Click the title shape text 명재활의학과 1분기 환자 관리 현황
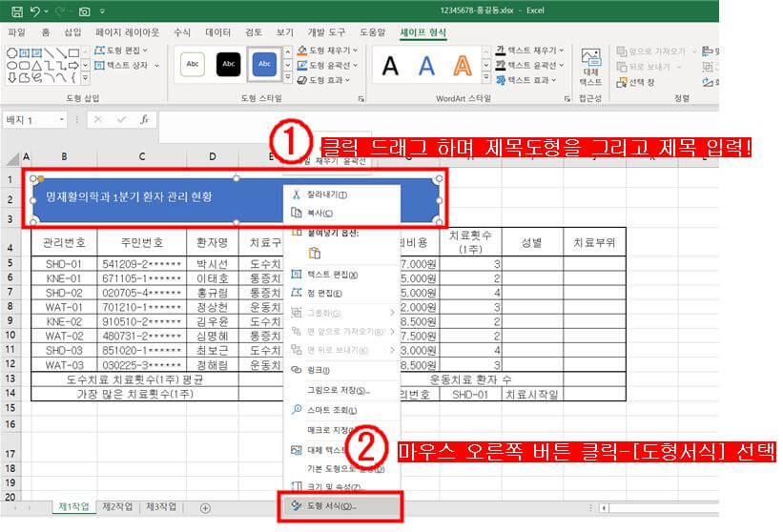The height and width of the screenshot is (532, 783). [129, 196]
